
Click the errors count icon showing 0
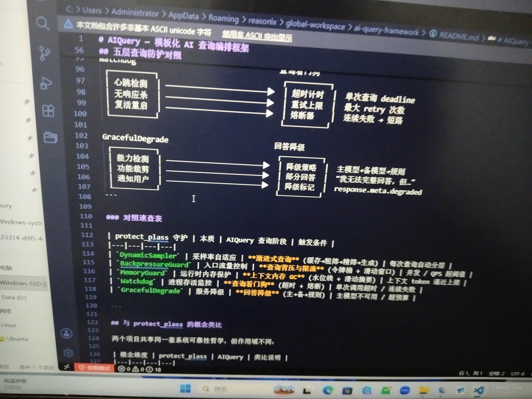[x=124, y=369]
